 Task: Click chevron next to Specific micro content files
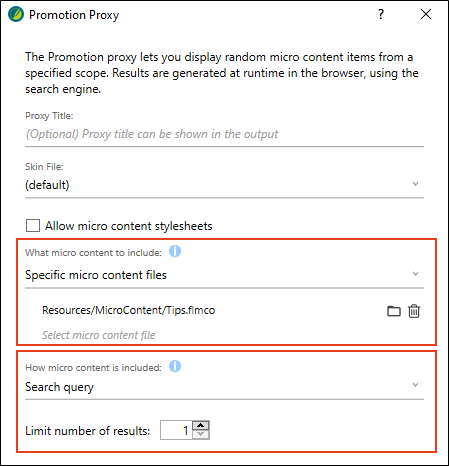point(415,274)
